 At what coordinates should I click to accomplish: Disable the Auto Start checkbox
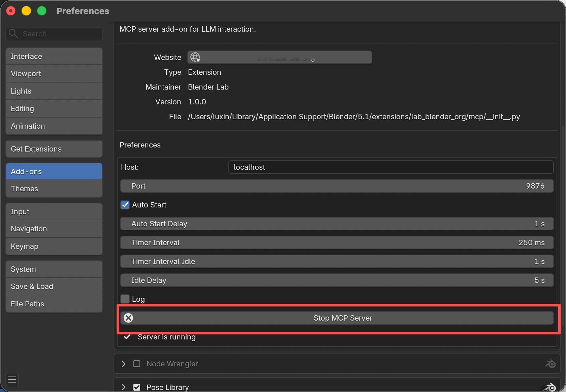tap(125, 205)
